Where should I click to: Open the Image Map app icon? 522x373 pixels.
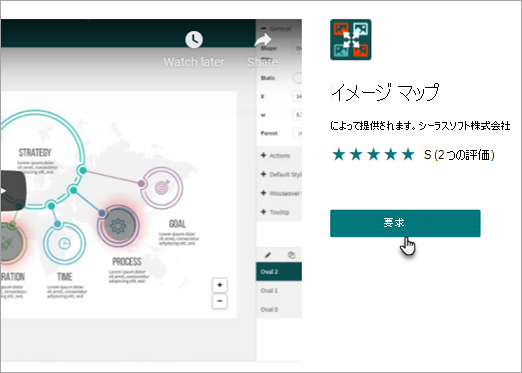pos(351,40)
